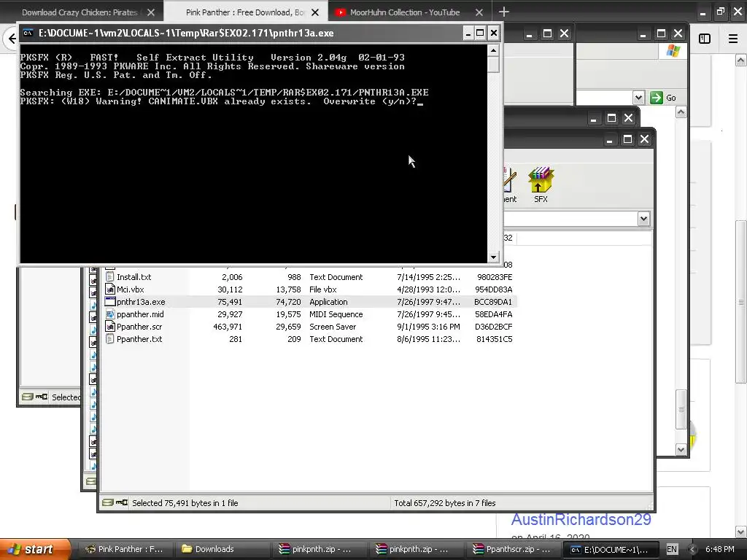
Task: Open the WinRAR address path dropdown
Action: [x=643, y=219]
